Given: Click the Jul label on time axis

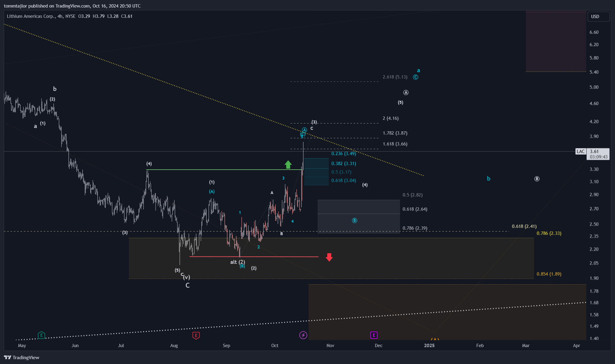Looking at the screenshot, I should [121, 346].
